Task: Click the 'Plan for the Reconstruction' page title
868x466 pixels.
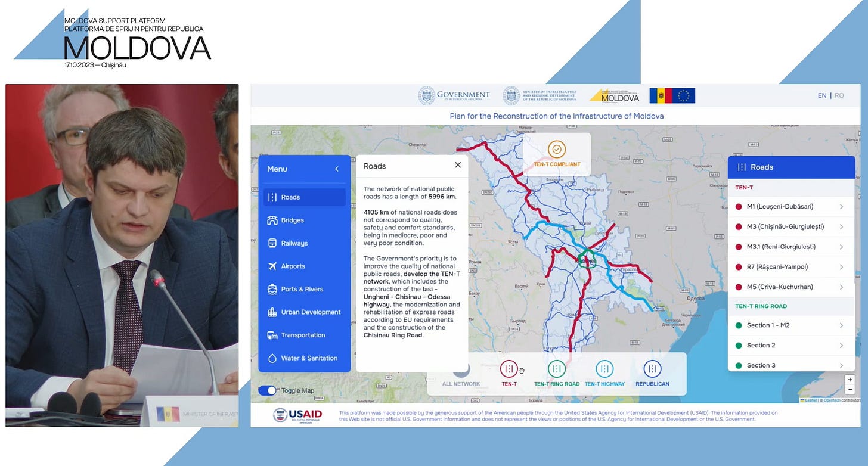Action: click(x=556, y=116)
